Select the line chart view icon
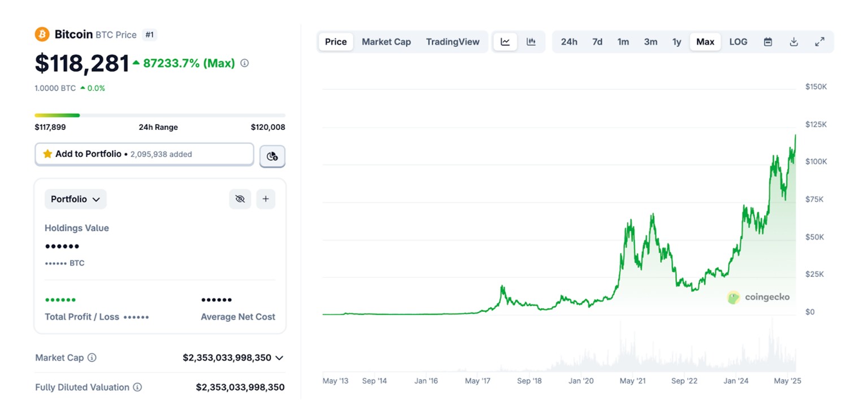The image size is (868, 418). click(x=505, y=42)
